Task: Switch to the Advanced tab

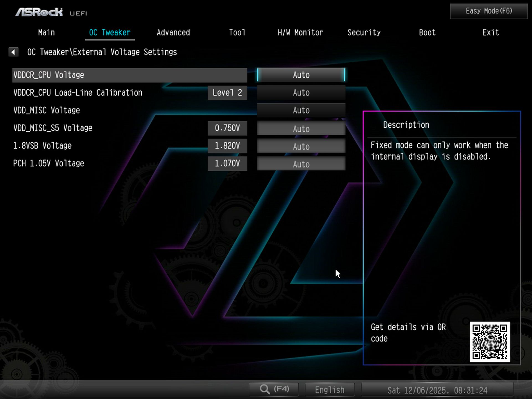Action: click(x=173, y=32)
